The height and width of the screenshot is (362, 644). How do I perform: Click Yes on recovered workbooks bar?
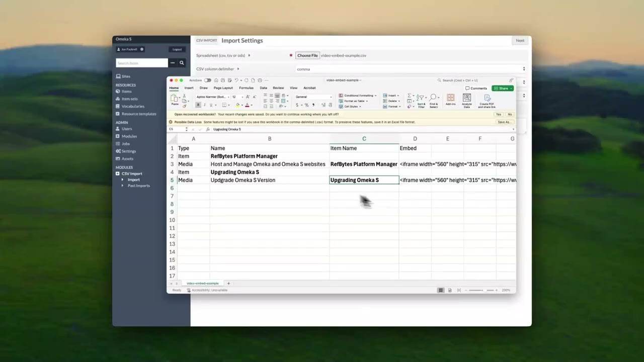499,114
